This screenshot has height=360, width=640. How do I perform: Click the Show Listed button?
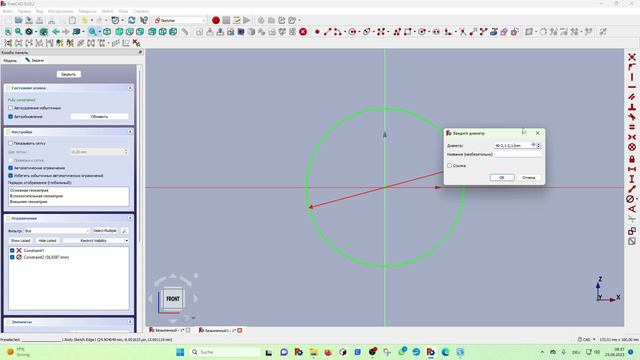[20, 241]
